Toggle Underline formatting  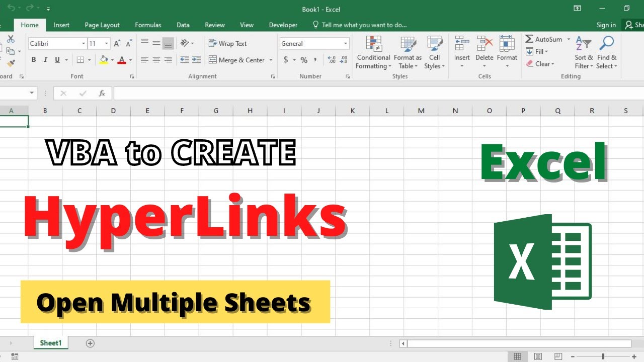point(57,60)
